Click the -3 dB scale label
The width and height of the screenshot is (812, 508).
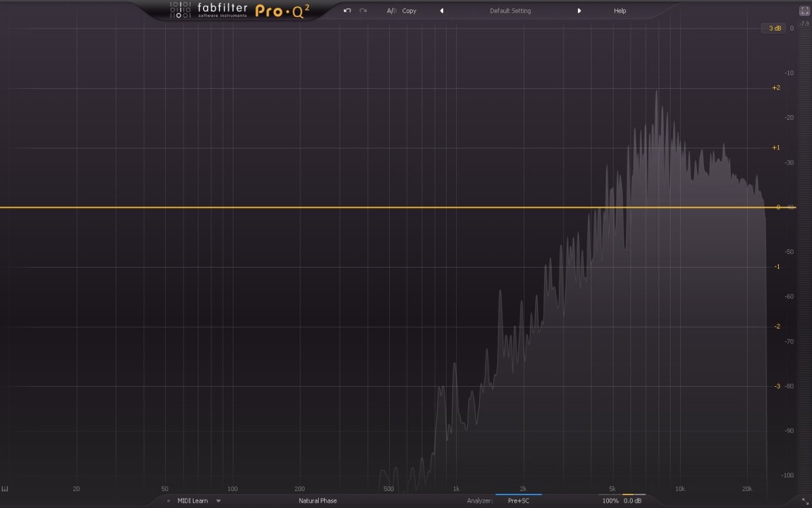[777, 386]
